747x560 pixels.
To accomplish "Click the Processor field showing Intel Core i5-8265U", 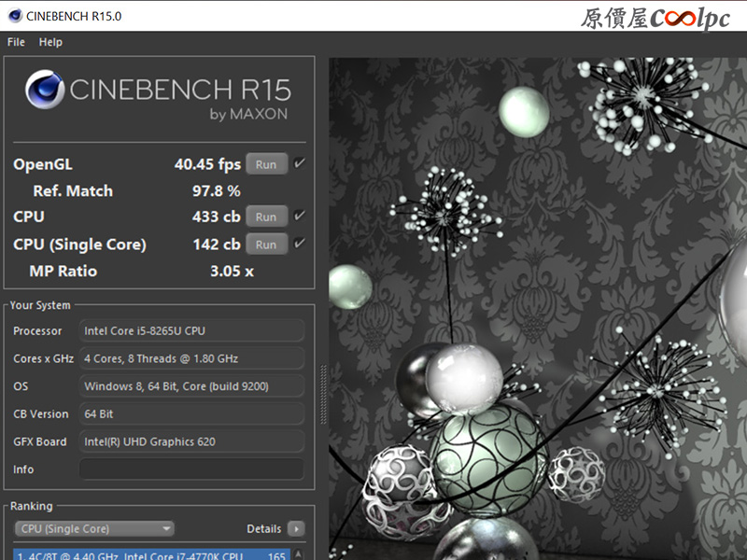I will 191,331.
